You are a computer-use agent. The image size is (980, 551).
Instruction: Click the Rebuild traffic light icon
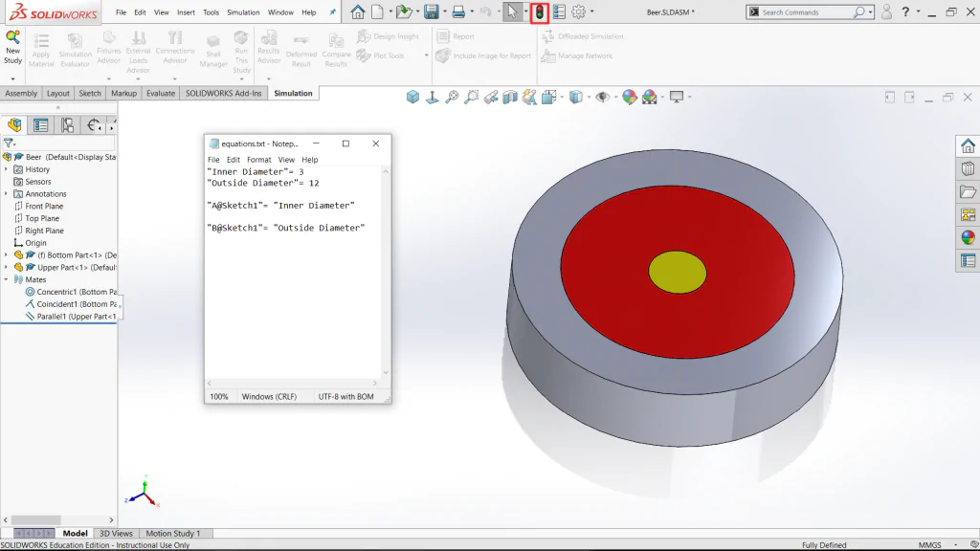coord(540,11)
